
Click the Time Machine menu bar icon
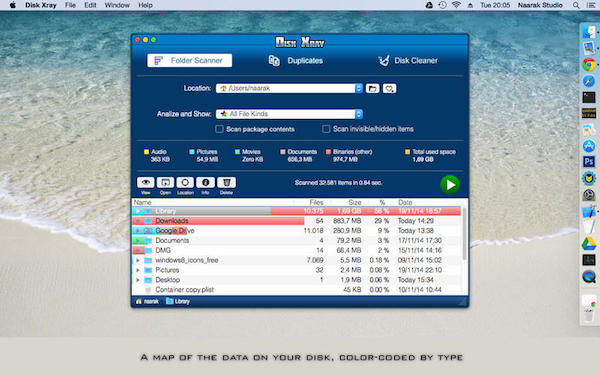tap(442, 5)
